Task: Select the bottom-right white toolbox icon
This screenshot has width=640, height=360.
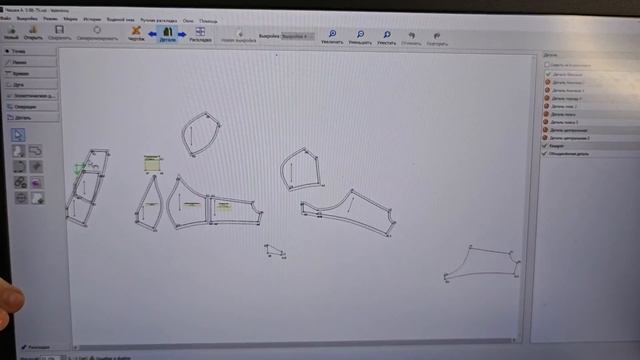Action: tap(38, 198)
